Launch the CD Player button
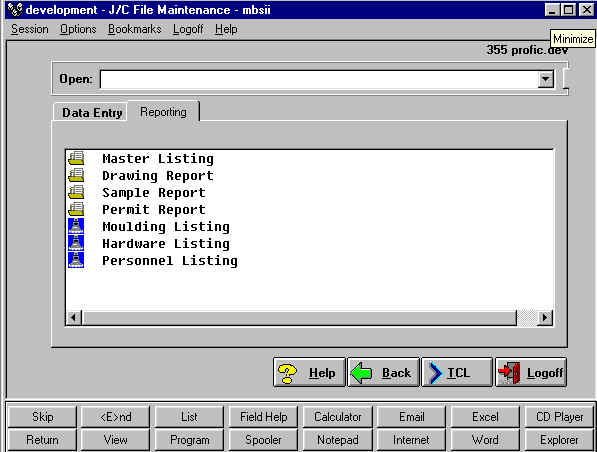 pos(559,417)
